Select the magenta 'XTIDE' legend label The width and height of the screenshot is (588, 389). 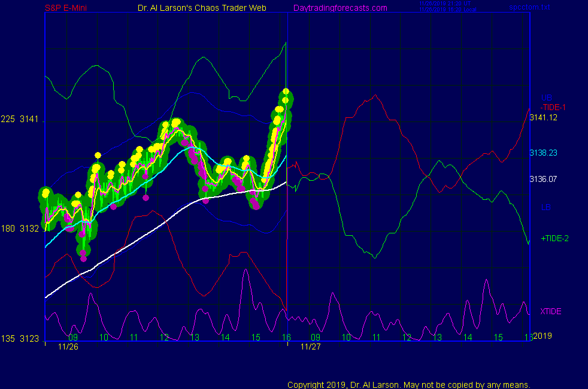pyautogui.click(x=550, y=311)
